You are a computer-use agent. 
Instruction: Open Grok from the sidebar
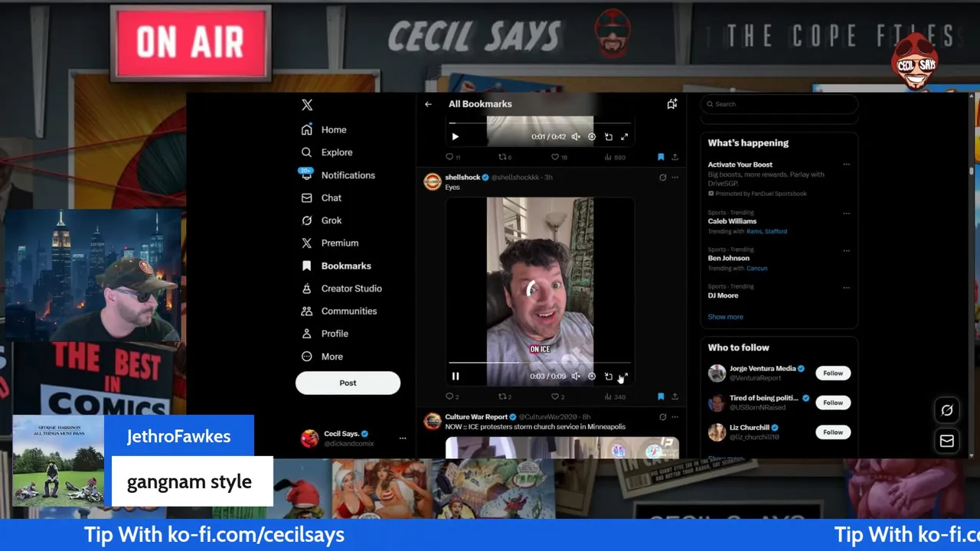(x=322, y=220)
